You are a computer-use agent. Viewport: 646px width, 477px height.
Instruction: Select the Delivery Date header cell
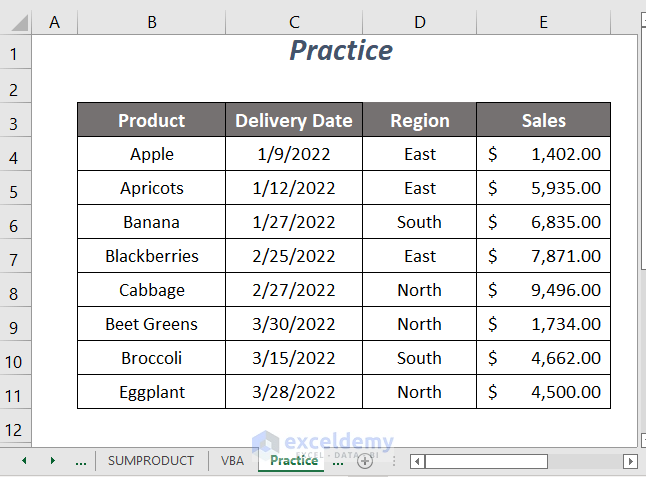(x=294, y=121)
